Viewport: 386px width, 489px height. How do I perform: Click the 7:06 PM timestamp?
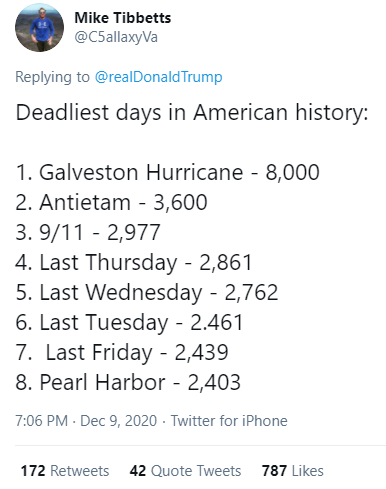click(x=41, y=421)
